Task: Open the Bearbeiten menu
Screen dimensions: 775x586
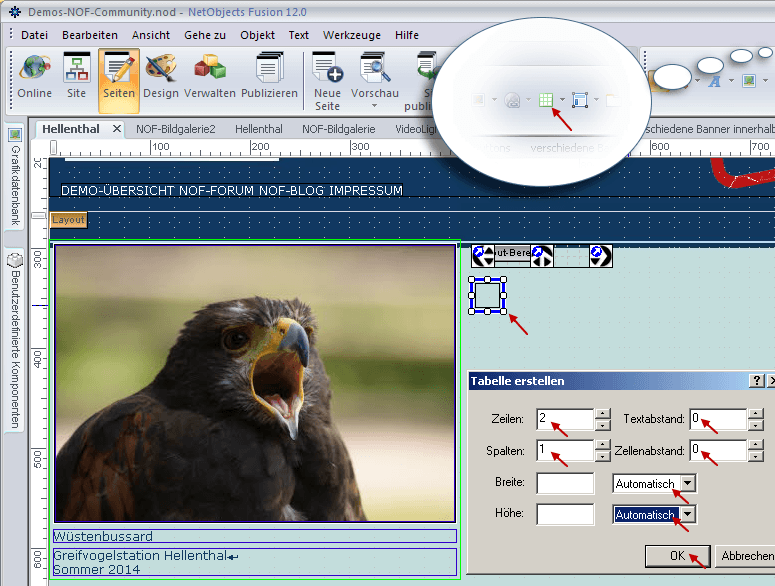Action: 90,35
